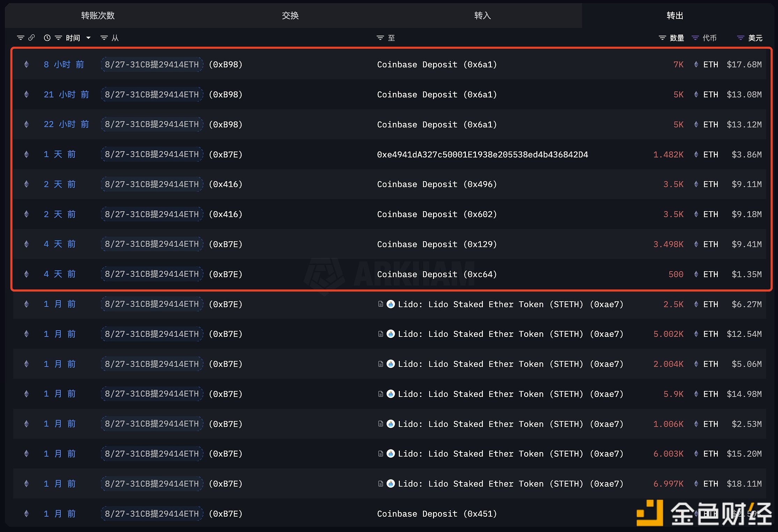Click the ETH token icon on the $3.86M row
This screenshot has width=778, height=532.
point(696,155)
